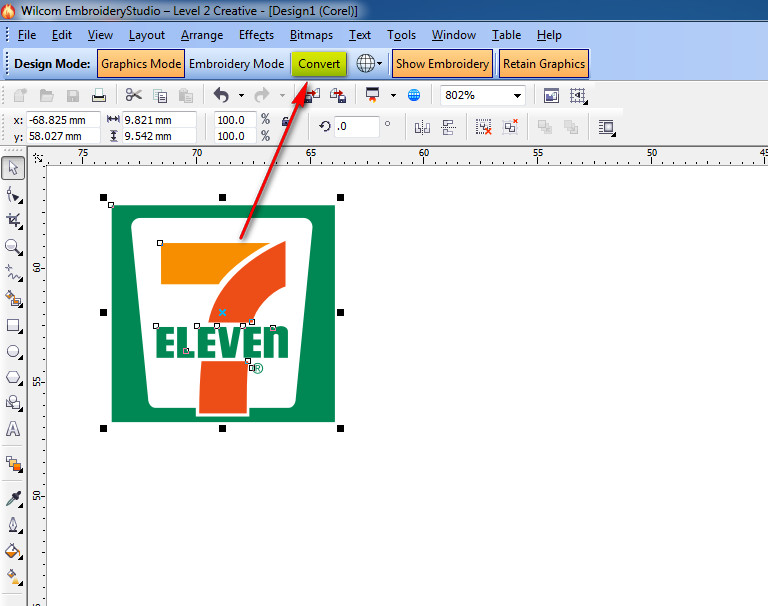
Task: Open the Arrange menu
Action: (202, 35)
